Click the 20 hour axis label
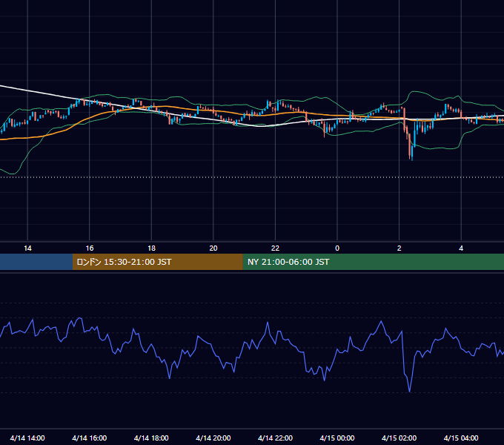 [x=213, y=248]
